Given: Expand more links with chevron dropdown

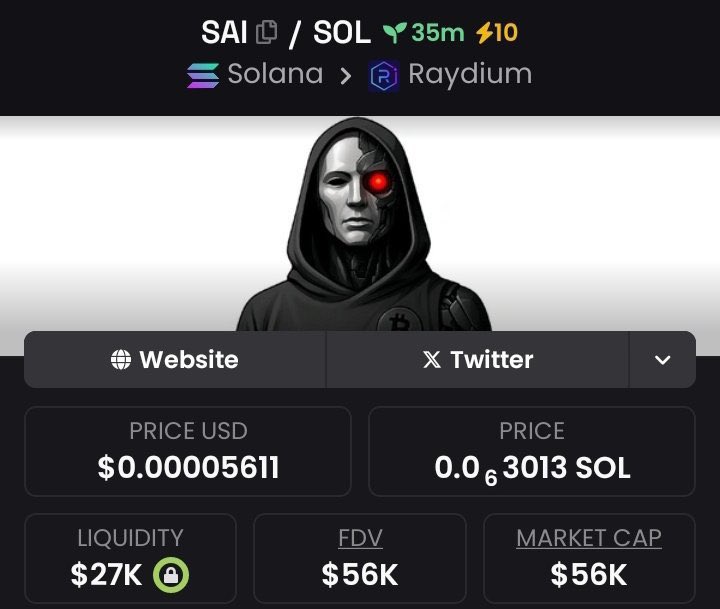Looking at the screenshot, I should coord(662,360).
